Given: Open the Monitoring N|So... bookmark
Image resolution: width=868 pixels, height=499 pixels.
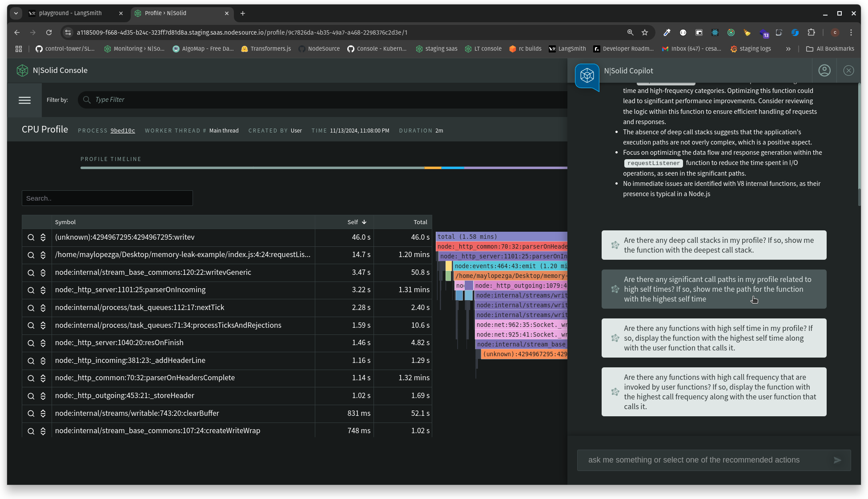Looking at the screenshot, I should click(x=134, y=49).
